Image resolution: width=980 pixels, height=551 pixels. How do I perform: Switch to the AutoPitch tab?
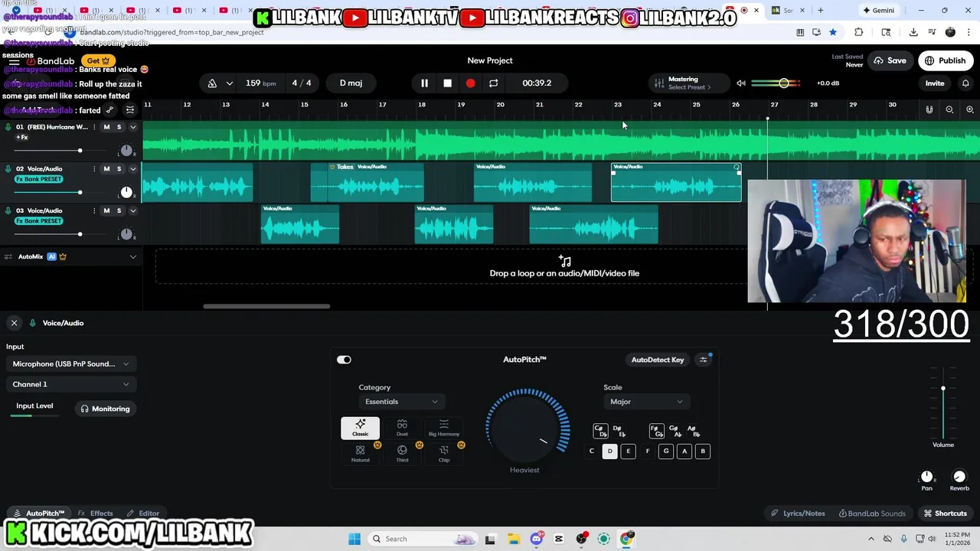tap(40, 514)
